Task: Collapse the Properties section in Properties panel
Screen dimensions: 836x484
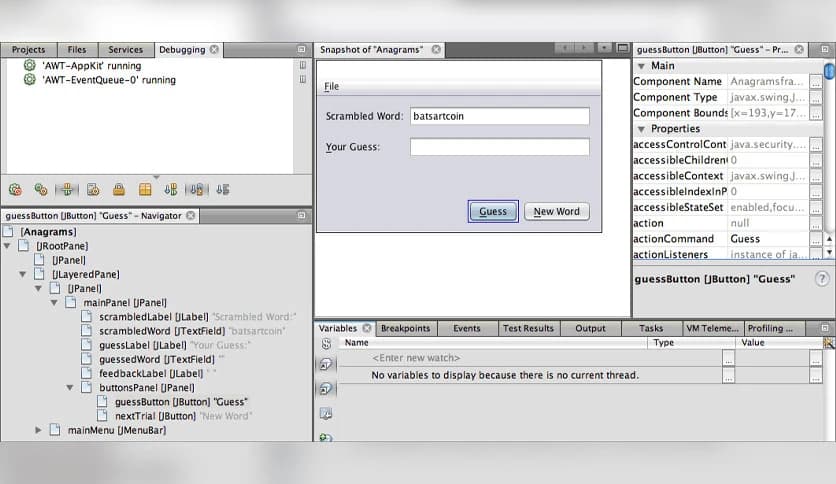Action: point(641,129)
